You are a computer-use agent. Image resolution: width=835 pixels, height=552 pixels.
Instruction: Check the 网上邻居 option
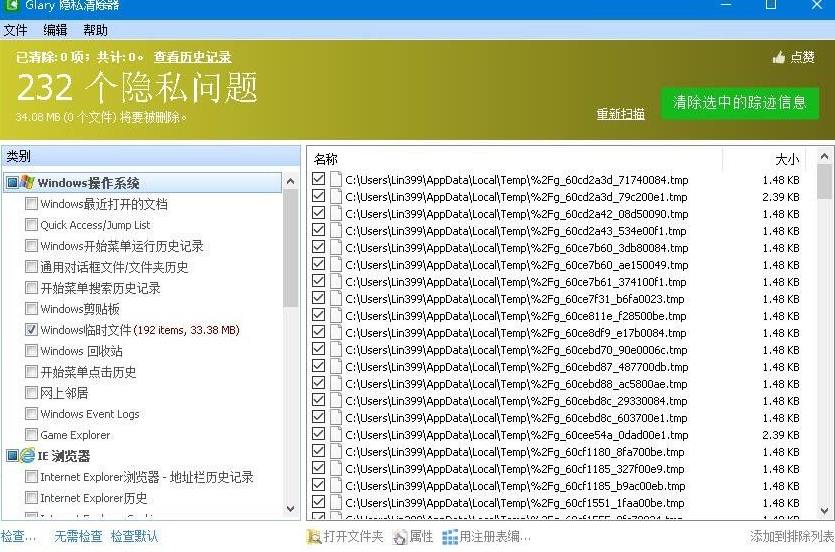coord(31,392)
